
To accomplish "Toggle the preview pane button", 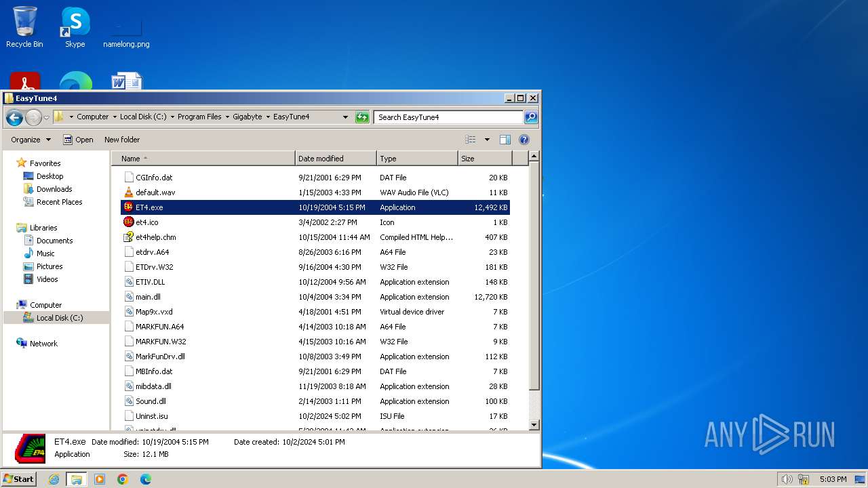I will pos(505,140).
